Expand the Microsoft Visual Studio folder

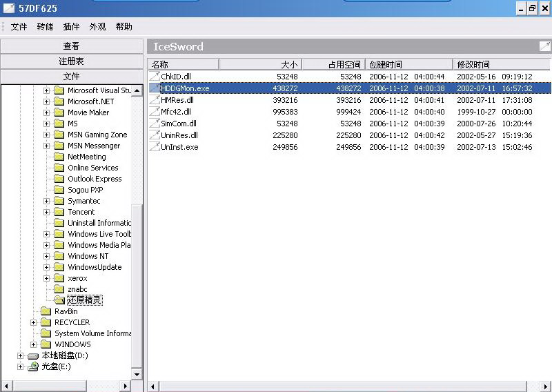click(46, 90)
